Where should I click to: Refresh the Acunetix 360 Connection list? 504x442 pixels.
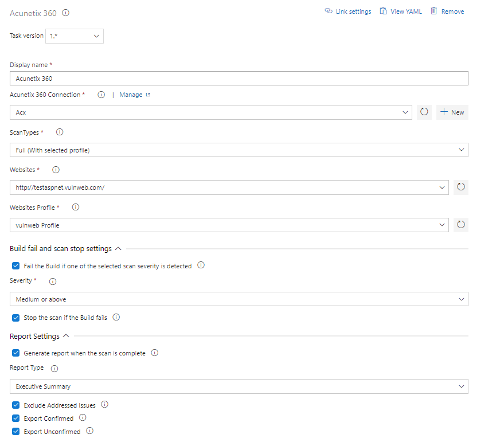coord(424,112)
